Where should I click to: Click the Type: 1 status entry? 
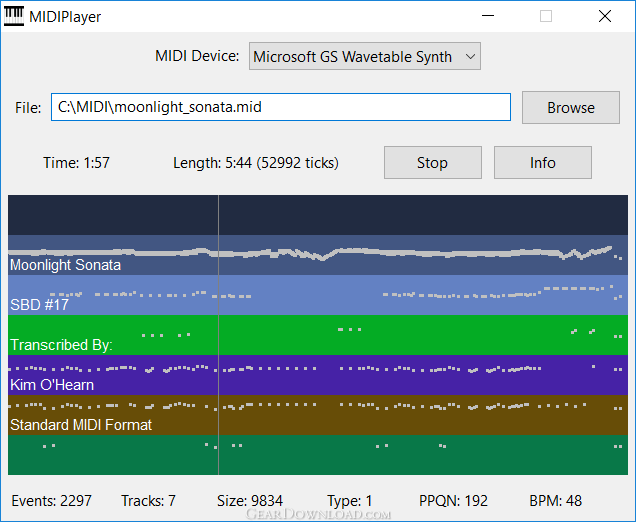pyautogui.click(x=350, y=501)
